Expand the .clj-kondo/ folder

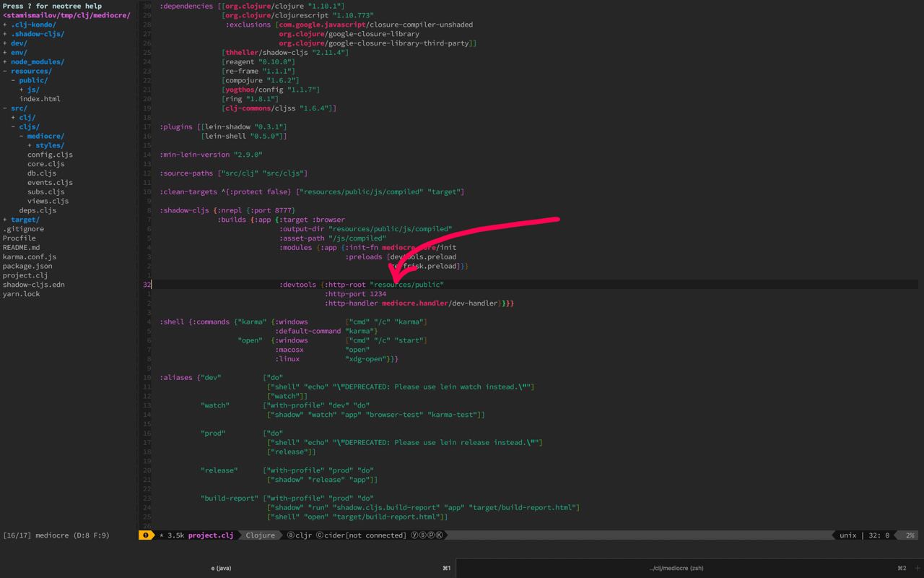(29, 25)
